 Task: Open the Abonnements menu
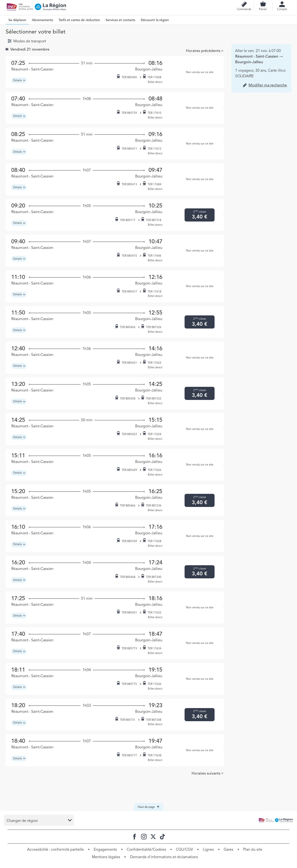[42, 20]
